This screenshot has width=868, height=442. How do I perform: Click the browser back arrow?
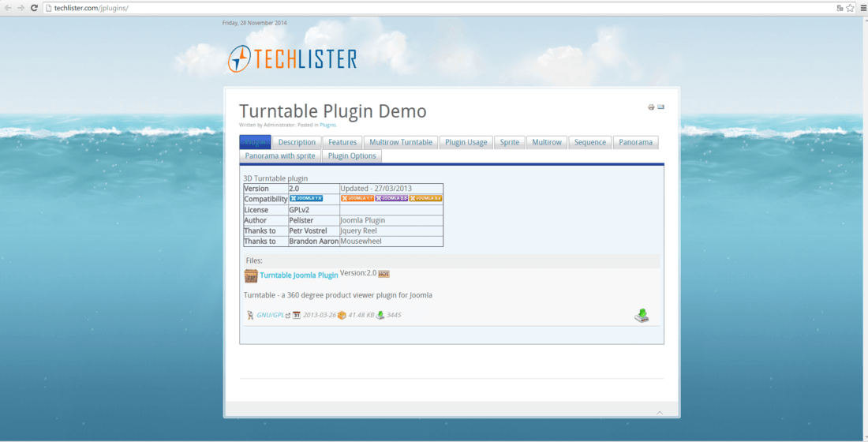point(8,8)
